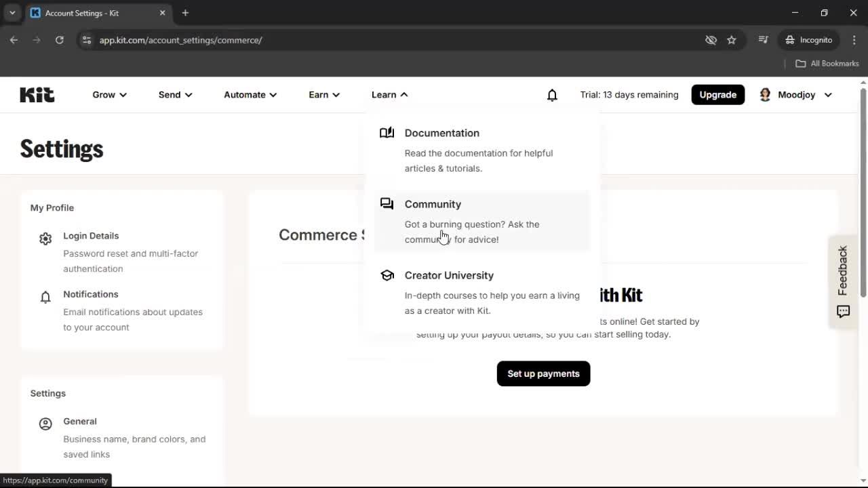Click the Community chat bubble icon
The image size is (868, 488).
[x=387, y=203]
